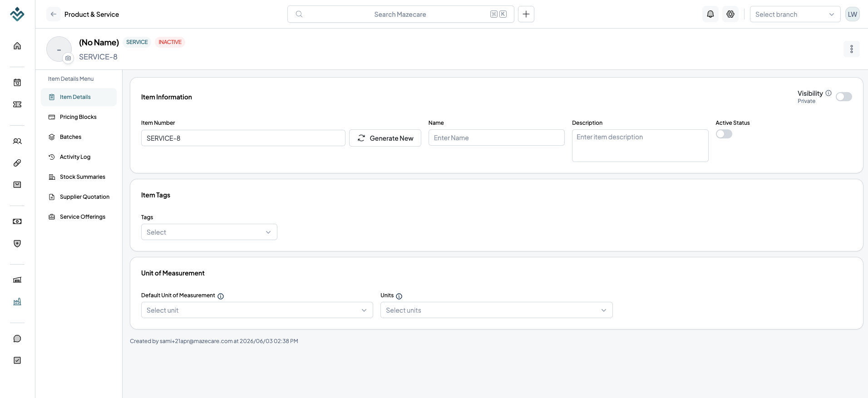Click Visibility info icon
868x398 pixels.
click(x=829, y=93)
